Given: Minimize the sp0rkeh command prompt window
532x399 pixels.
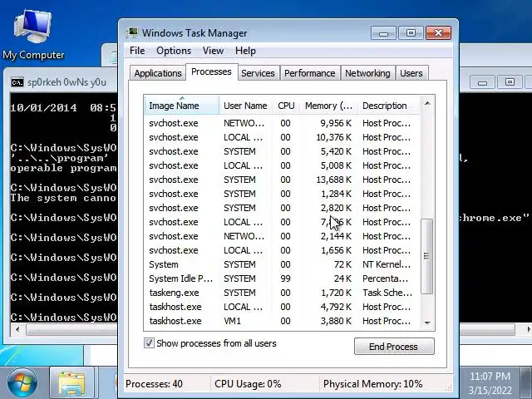Looking at the screenshot, I should click(x=482, y=82).
